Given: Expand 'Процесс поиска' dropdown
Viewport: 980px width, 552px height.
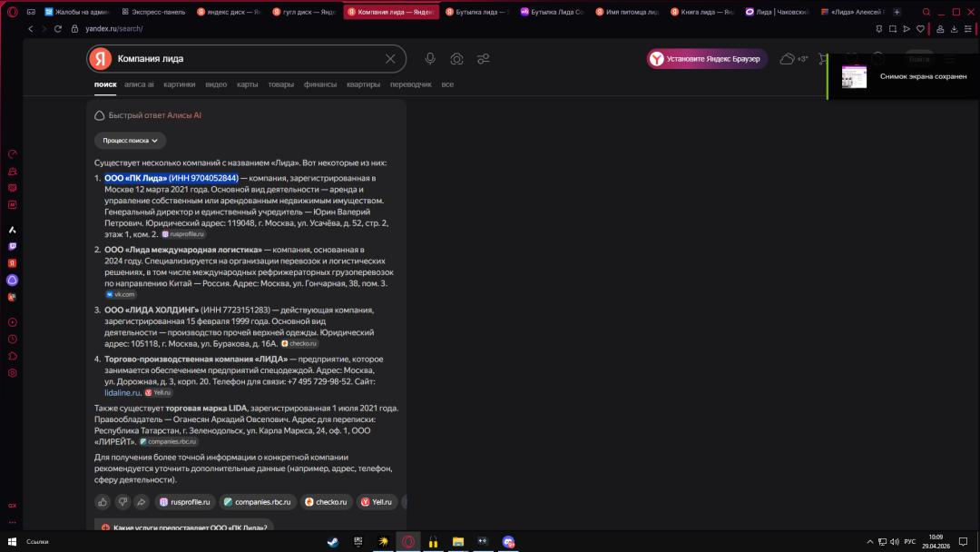Looking at the screenshot, I should click(130, 141).
